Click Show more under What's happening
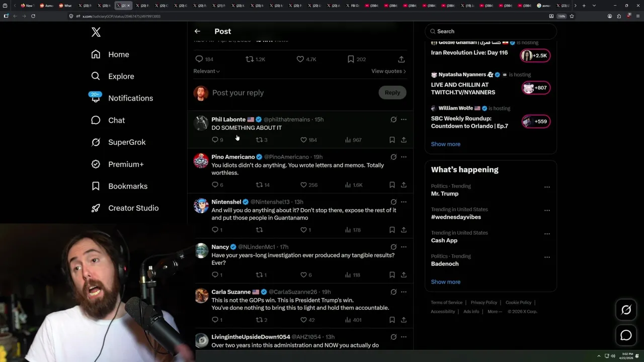This screenshot has width=644, height=362. click(x=446, y=282)
